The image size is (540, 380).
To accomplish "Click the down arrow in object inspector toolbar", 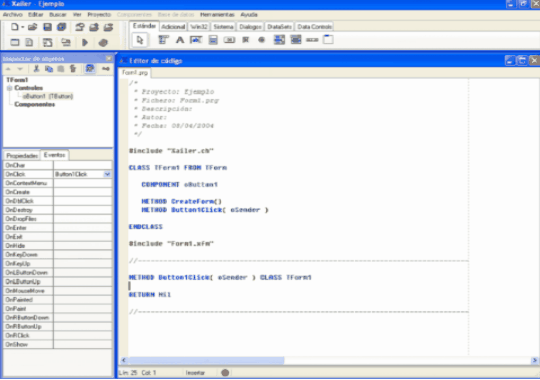I will click(x=20, y=69).
